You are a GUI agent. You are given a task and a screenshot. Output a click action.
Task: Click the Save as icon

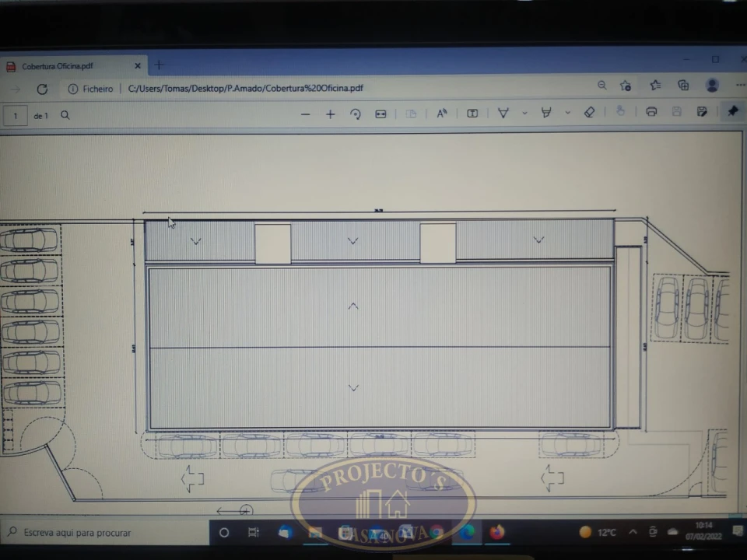point(702,112)
